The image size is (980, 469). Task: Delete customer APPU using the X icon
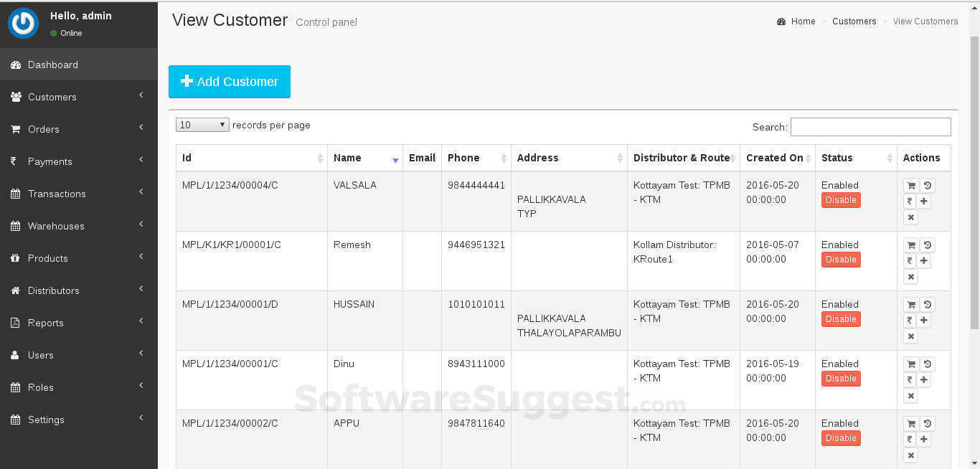coord(910,455)
